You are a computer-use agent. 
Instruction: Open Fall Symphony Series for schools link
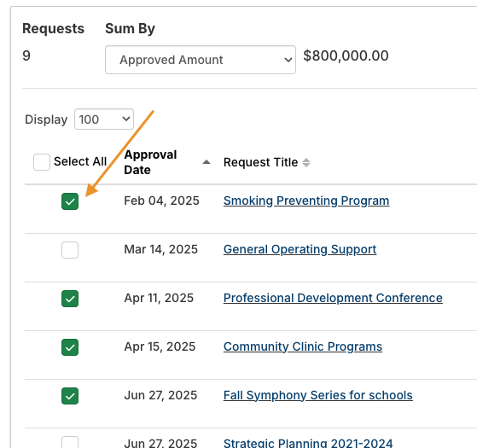pyautogui.click(x=318, y=395)
